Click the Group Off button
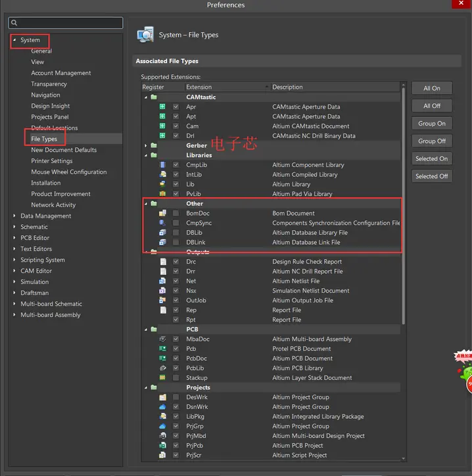Image resolution: width=472 pixels, height=476 pixels. click(x=432, y=141)
